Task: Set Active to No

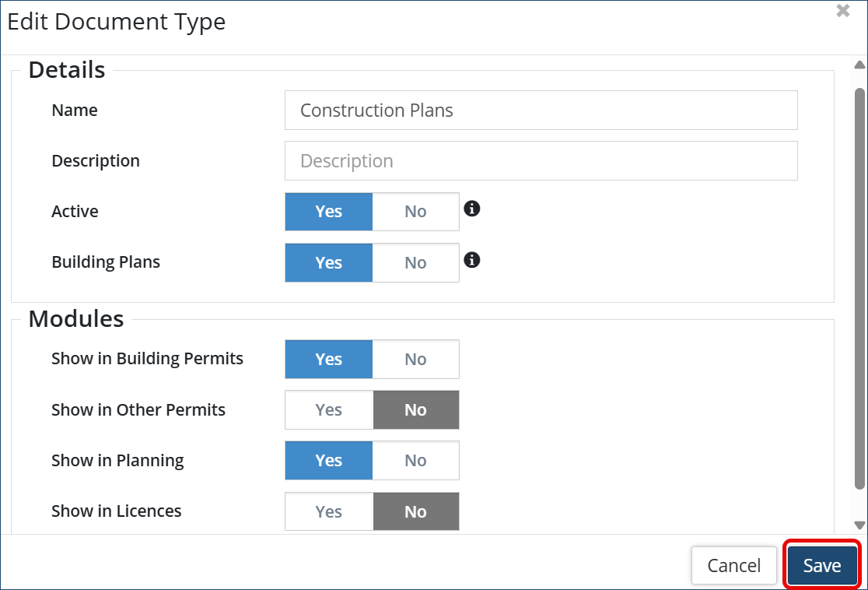Action: (x=415, y=212)
